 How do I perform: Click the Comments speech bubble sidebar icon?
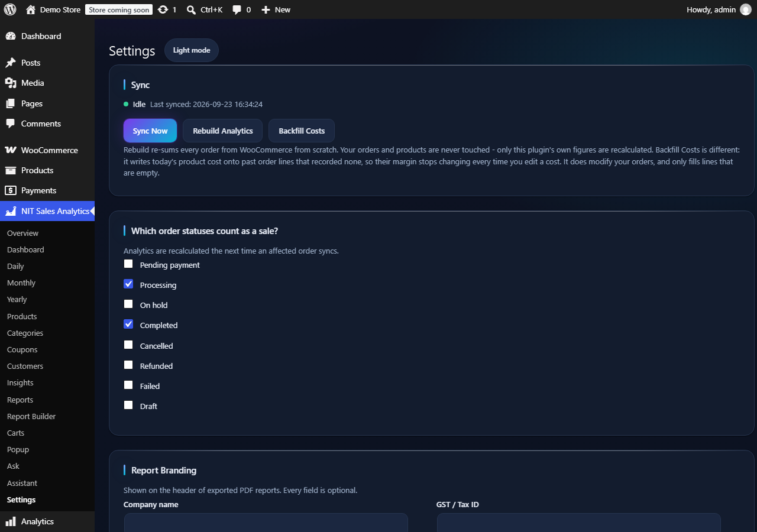10,124
